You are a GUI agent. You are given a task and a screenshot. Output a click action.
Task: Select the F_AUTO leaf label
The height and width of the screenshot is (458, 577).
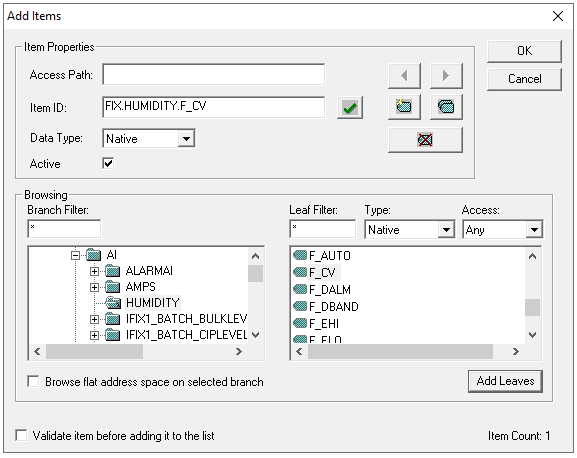[x=330, y=255]
